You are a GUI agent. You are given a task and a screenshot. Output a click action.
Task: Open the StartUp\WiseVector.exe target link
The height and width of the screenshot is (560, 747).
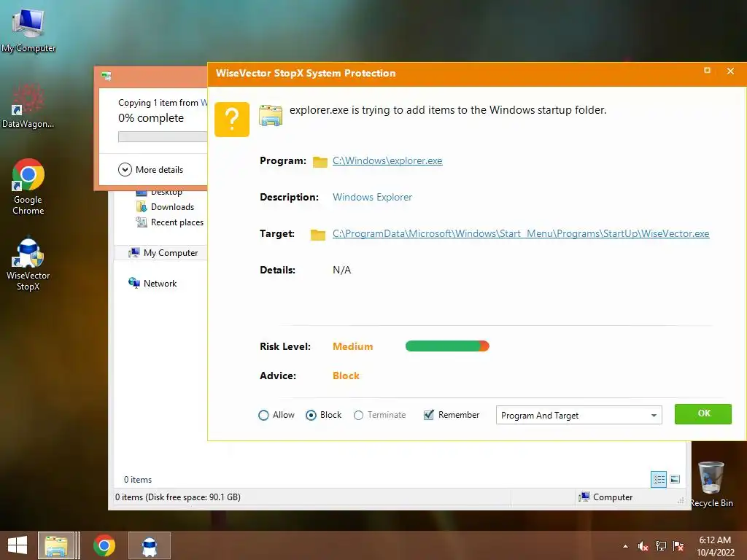pos(521,233)
